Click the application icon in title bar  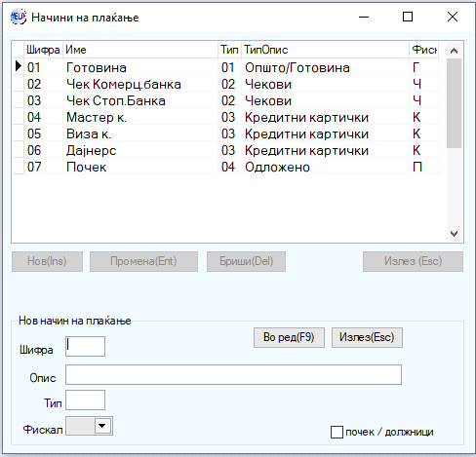pyautogui.click(x=18, y=17)
